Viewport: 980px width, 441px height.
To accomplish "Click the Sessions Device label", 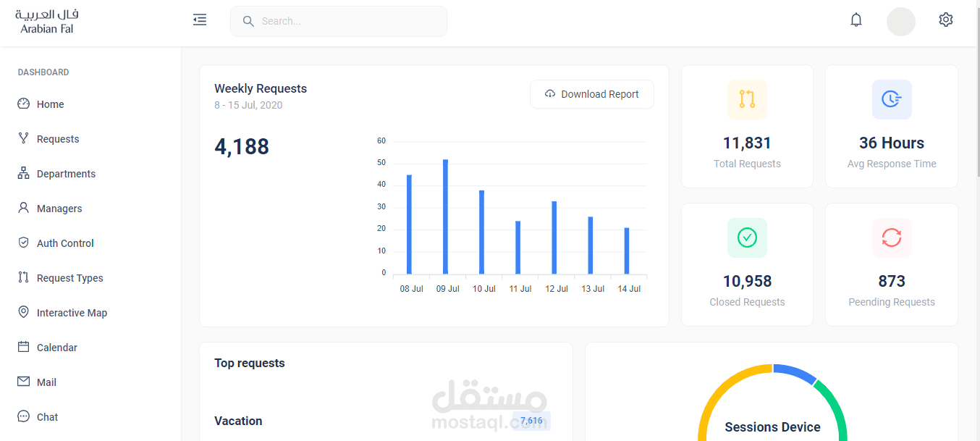I will click(772, 427).
